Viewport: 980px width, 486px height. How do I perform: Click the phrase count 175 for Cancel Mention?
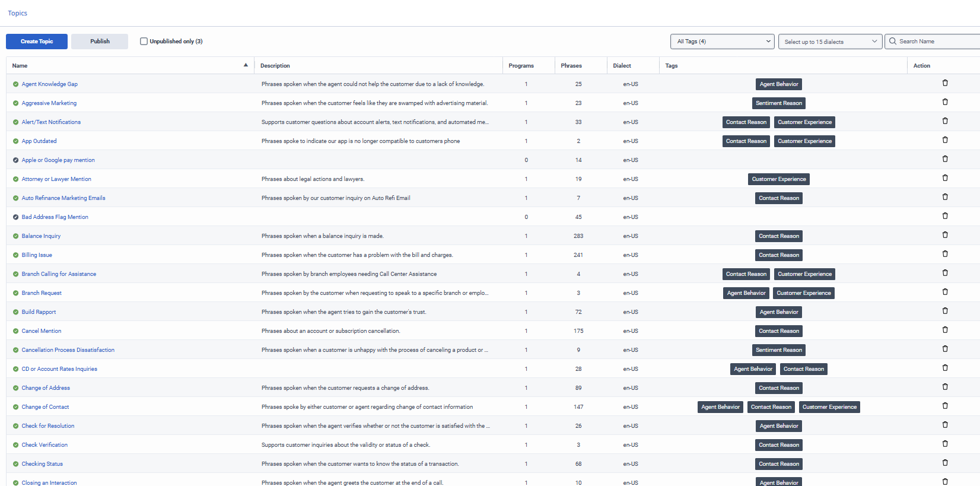click(578, 331)
